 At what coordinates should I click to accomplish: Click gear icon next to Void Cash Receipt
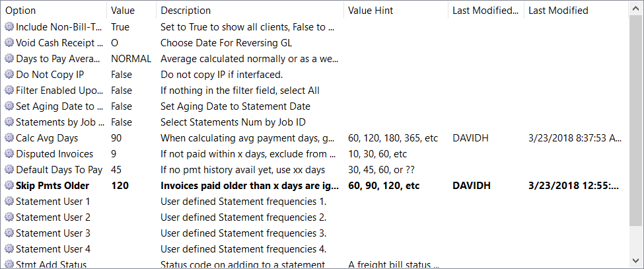pyautogui.click(x=9, y=43)
